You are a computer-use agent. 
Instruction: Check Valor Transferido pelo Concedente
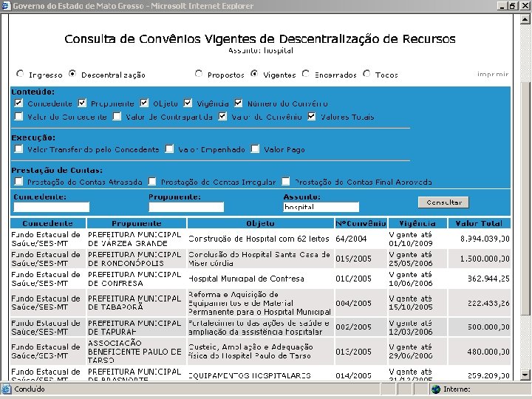18,149
